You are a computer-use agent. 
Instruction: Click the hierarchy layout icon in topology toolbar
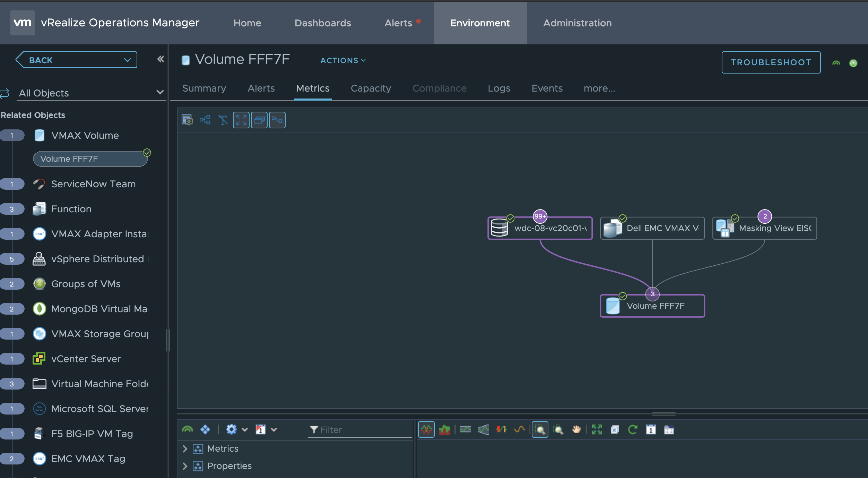pyautogui.click(x=205, y=120)
